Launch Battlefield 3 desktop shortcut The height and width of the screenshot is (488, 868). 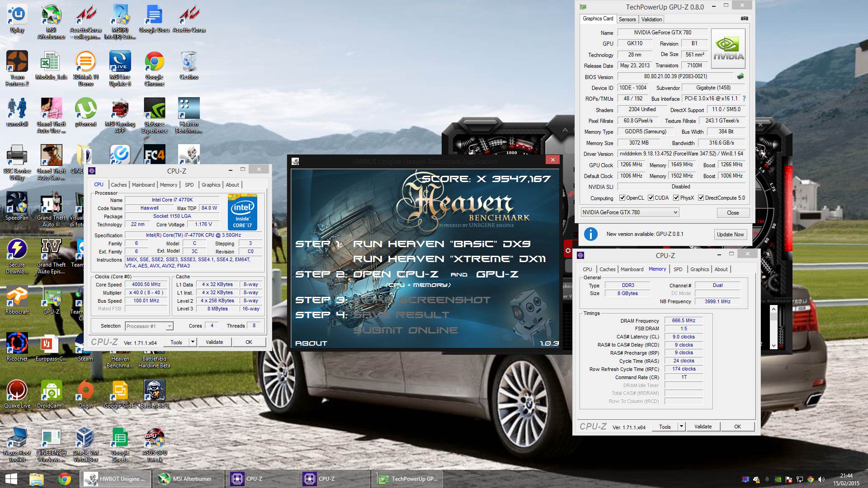coord(154,394)
